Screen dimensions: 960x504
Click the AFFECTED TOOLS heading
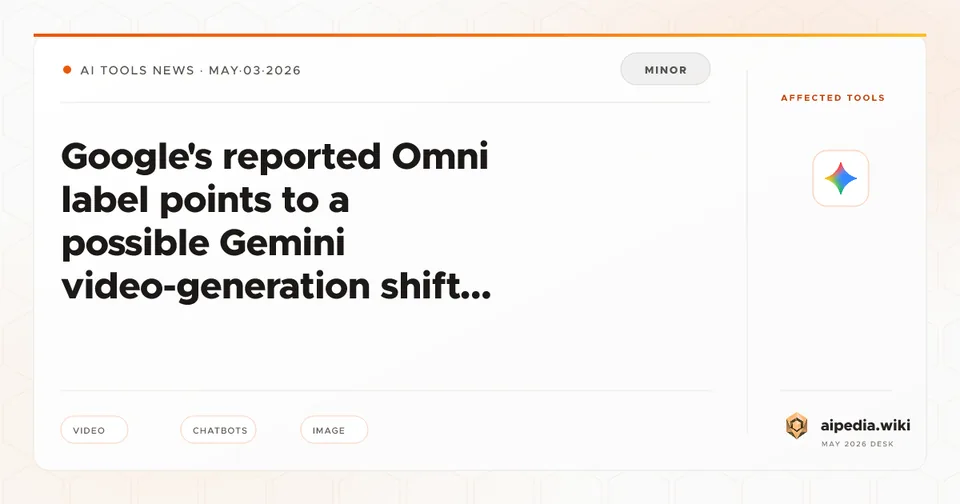tap(833, 98)
